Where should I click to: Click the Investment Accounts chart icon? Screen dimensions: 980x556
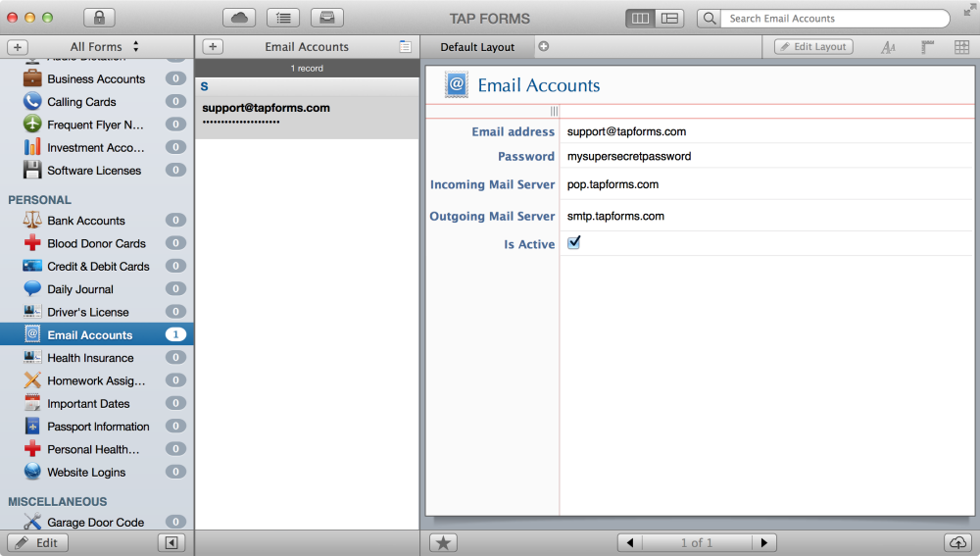coord(32,147)
